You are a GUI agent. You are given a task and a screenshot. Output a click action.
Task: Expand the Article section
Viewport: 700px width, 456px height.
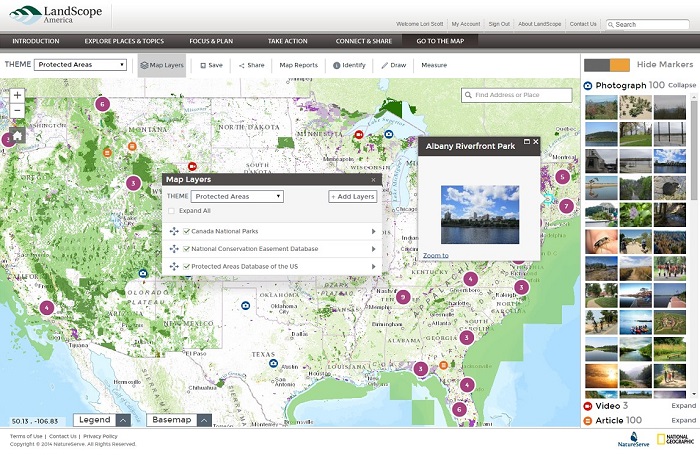point(683,420)
